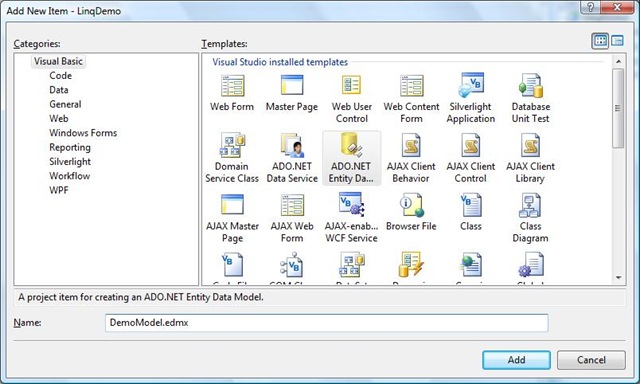Screen dimensions: 640x384
Task: Switch templates to large icons view
Action: click(x=600, y=41)
